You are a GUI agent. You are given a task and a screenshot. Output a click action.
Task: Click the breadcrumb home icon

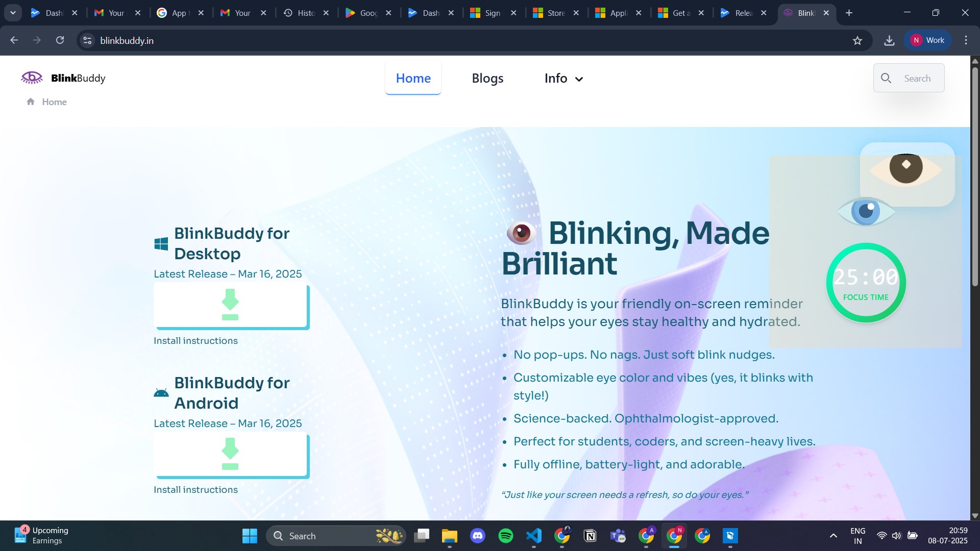click(31, 102)
